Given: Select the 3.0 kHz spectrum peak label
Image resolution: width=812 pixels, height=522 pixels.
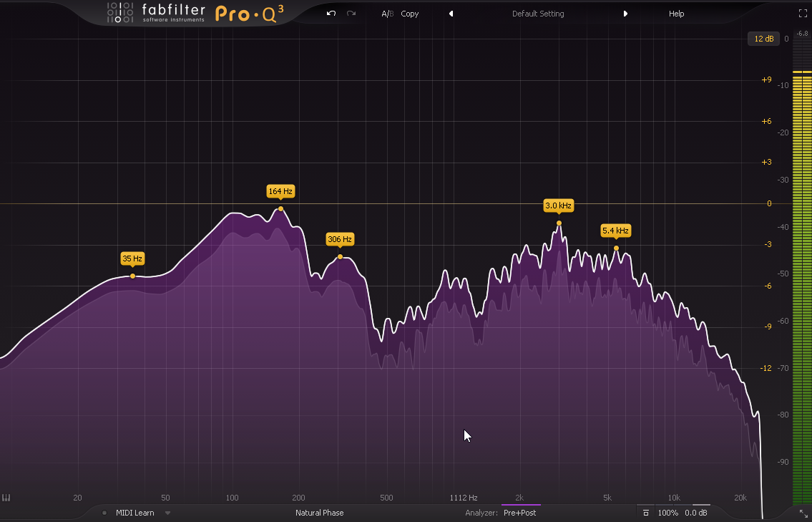Looking at the screenshot, I should click(558, 206).
